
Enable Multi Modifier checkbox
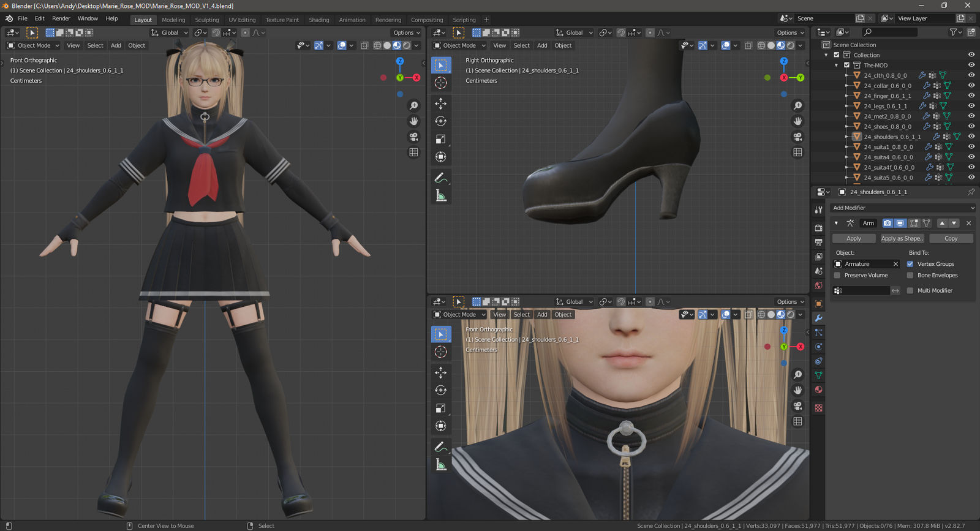point(910,290)
